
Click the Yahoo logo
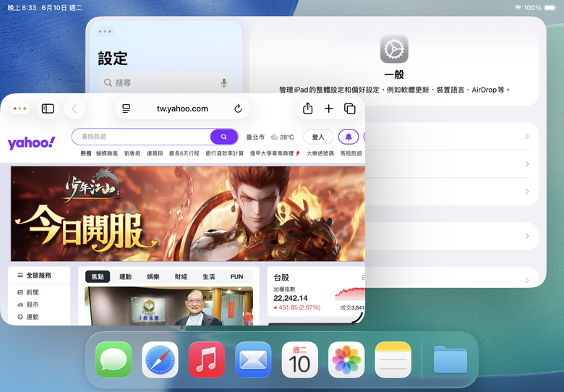coord(32,142)
